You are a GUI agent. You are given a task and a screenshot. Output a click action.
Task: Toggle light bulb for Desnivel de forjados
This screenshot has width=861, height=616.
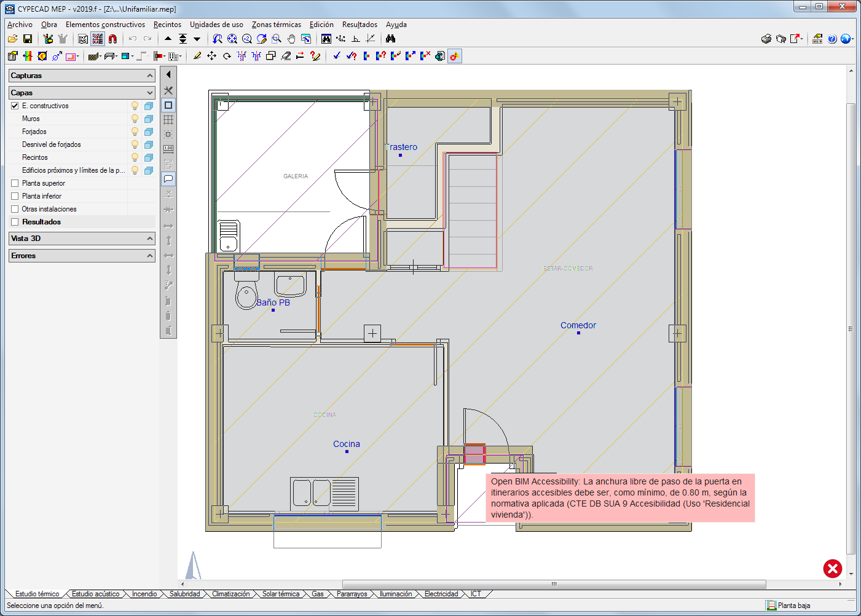pyautogui.click(x=135, y=144)
